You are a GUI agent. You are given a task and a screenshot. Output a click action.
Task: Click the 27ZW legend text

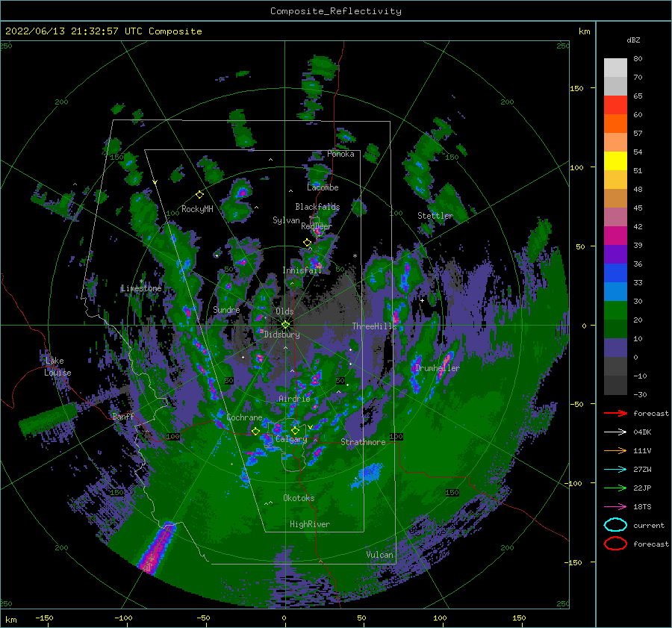(x=642, y=470)
